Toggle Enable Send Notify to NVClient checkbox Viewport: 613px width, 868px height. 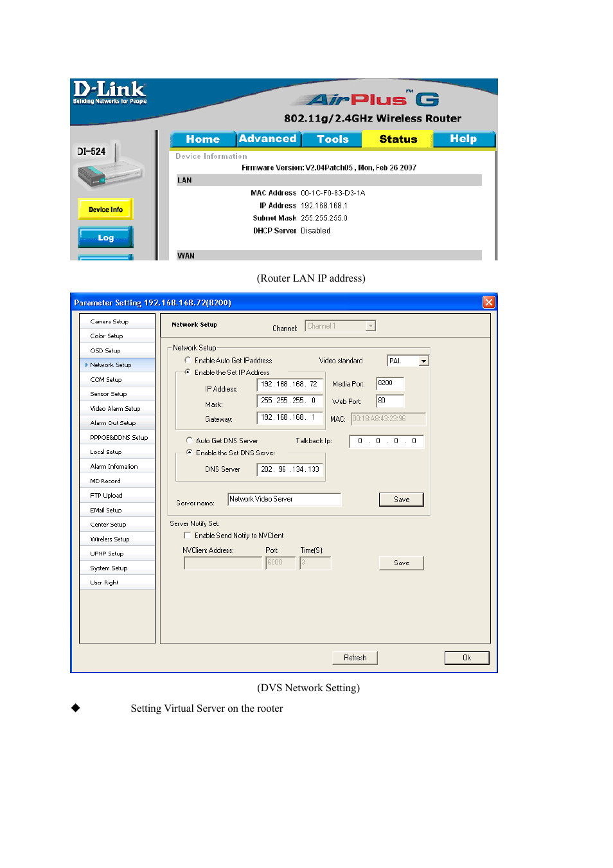click(188, 535)
